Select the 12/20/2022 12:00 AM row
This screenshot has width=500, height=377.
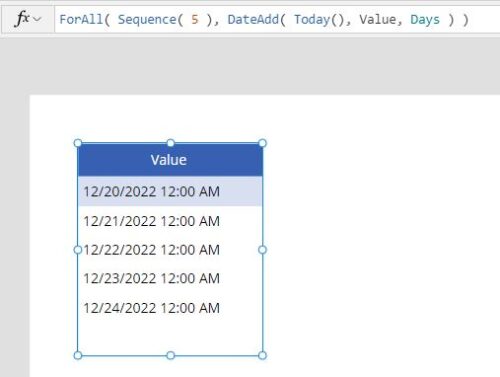pos(170,191)
